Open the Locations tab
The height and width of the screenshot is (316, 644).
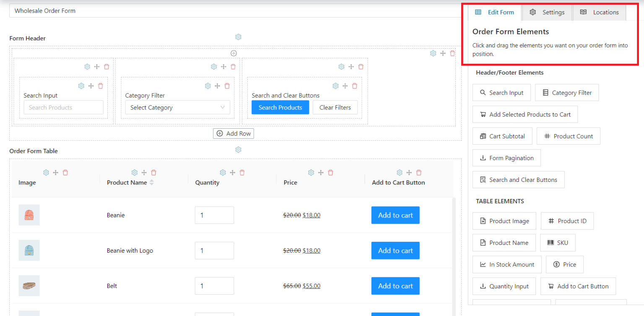point(600,12)
